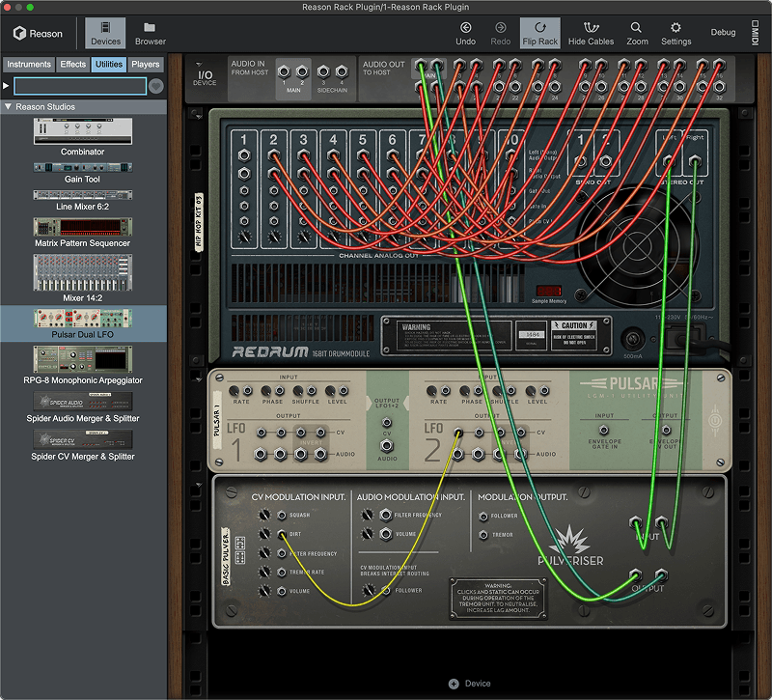The height and width of the screenshot is (700, 772).
Task: Click Pulveriser Follower modulation output jack
Action: pos(483,517)
